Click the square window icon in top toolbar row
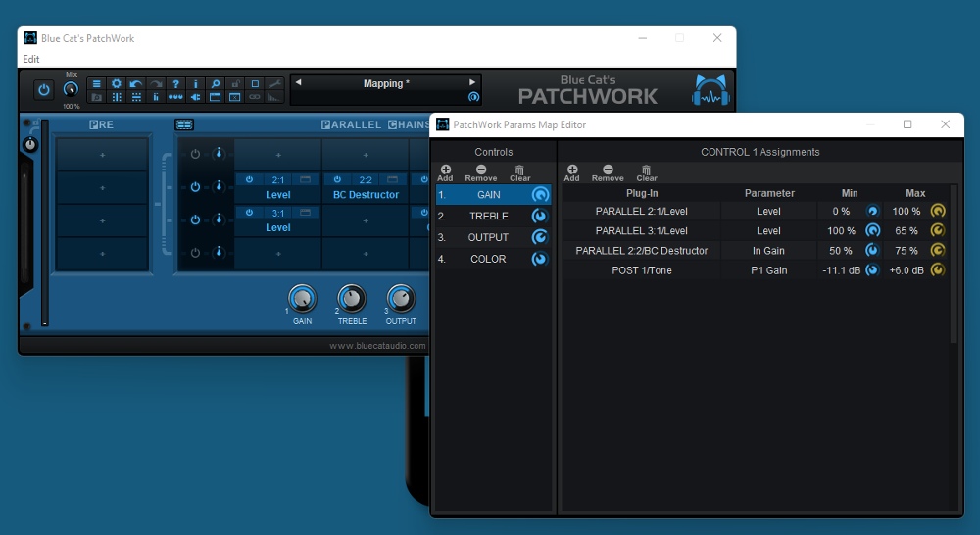 [255, 83]
